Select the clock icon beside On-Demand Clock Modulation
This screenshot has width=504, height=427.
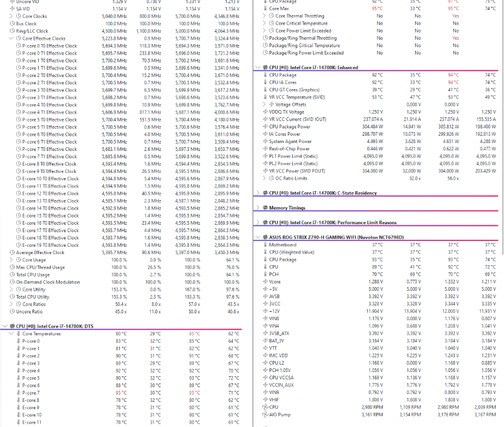[x=13, y=282]
